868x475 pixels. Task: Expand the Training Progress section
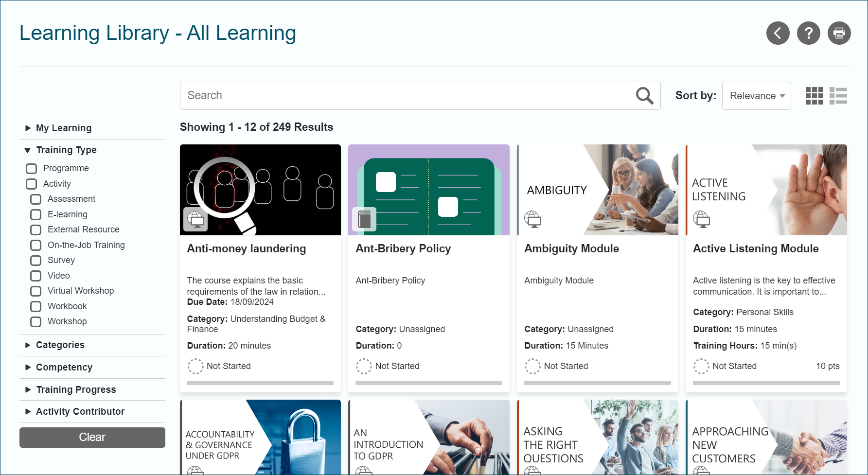tap(92, 389)
